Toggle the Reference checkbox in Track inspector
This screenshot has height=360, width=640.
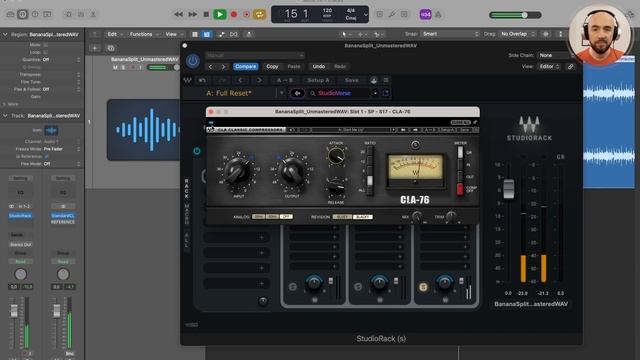click(46, 156)
